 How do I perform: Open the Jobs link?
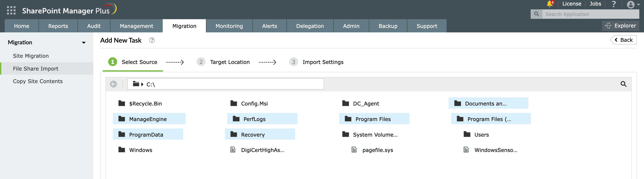(x=595, y=4)
